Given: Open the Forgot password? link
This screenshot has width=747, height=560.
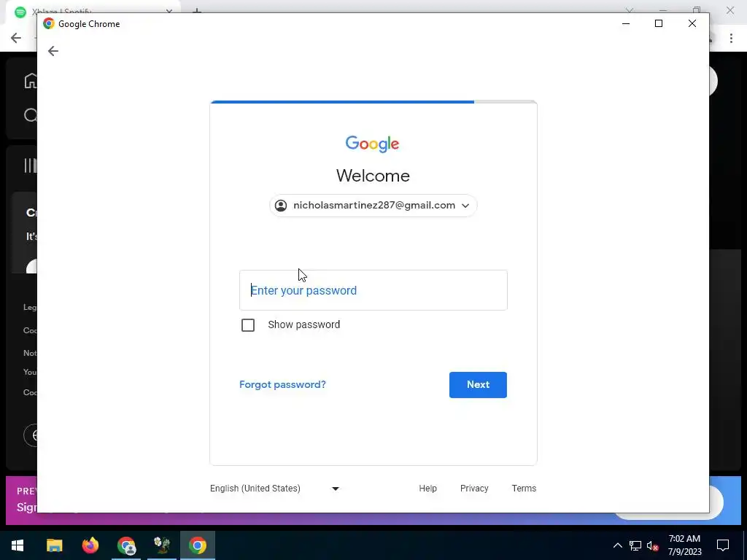Looking at the screenshot, I should point(282,384).
